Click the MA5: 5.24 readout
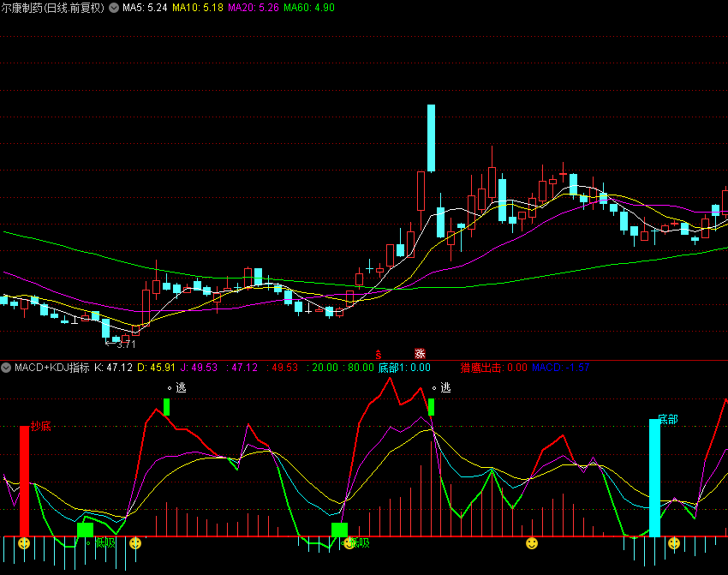Image resolution: width=728 pixels, height=575 pixels. pyautogui.click(x=145, y=8)
